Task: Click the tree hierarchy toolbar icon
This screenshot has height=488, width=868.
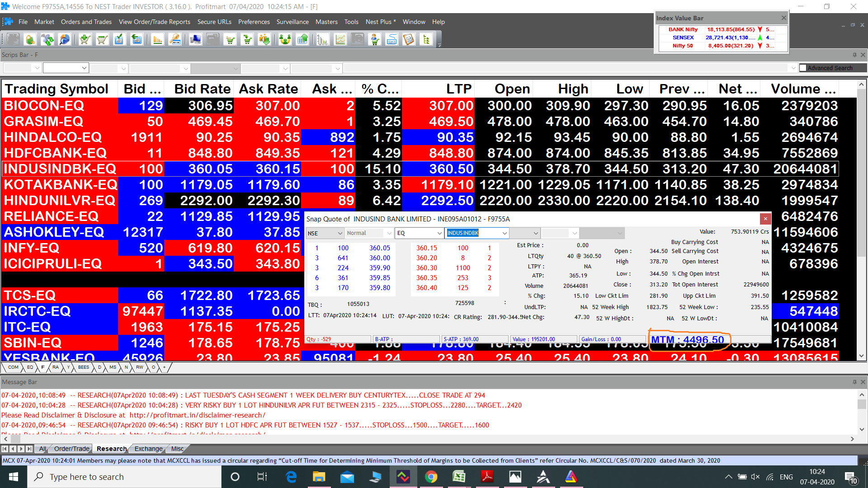Action: [426, 40]
